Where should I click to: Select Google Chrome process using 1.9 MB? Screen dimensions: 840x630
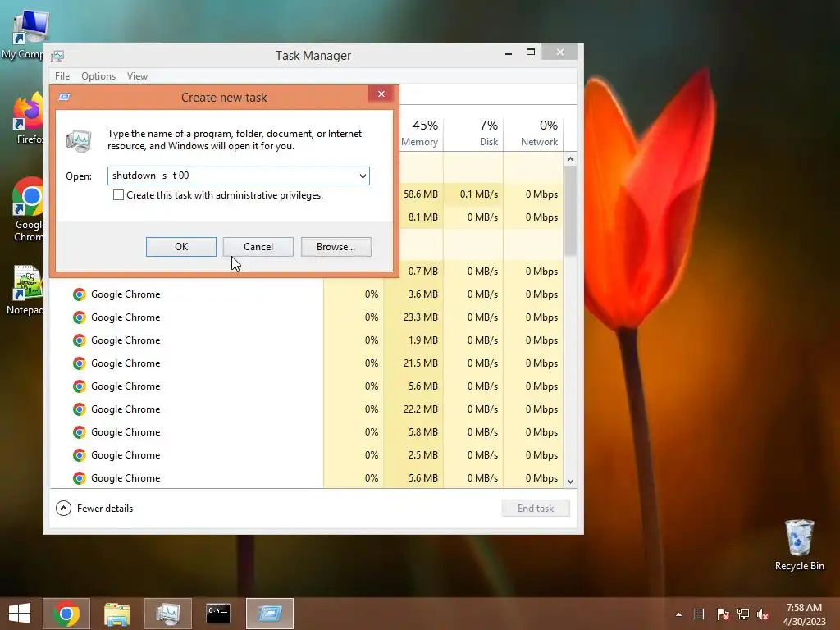(x=307, y=340)
